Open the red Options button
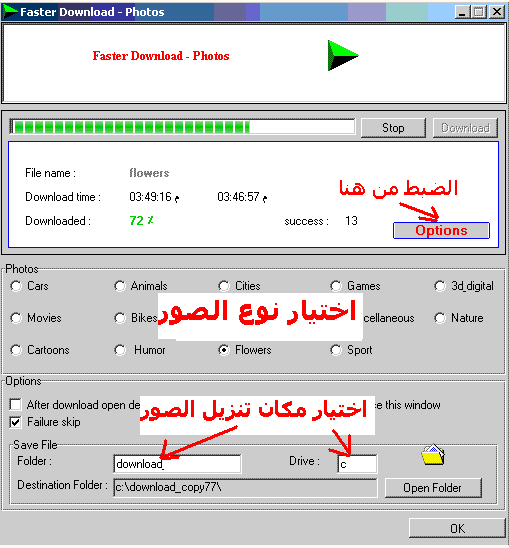The image size is (509, 548). [441, 231]
